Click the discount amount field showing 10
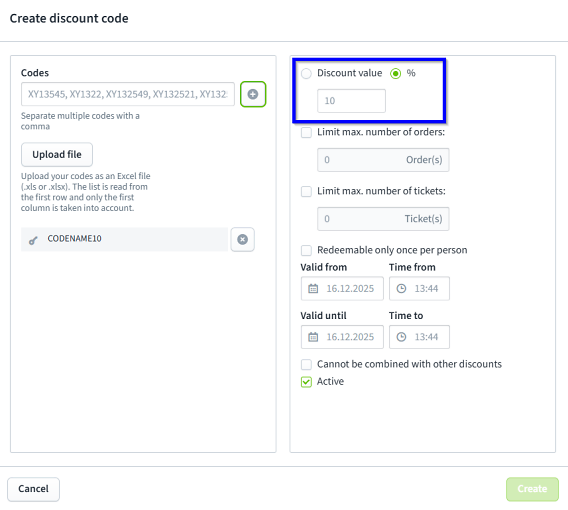This screenshot has width=568, height=510. click(x=351, y=101)
